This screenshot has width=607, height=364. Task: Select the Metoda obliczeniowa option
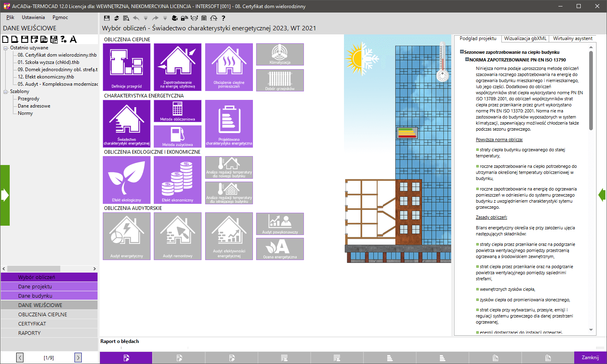point(177,110)
